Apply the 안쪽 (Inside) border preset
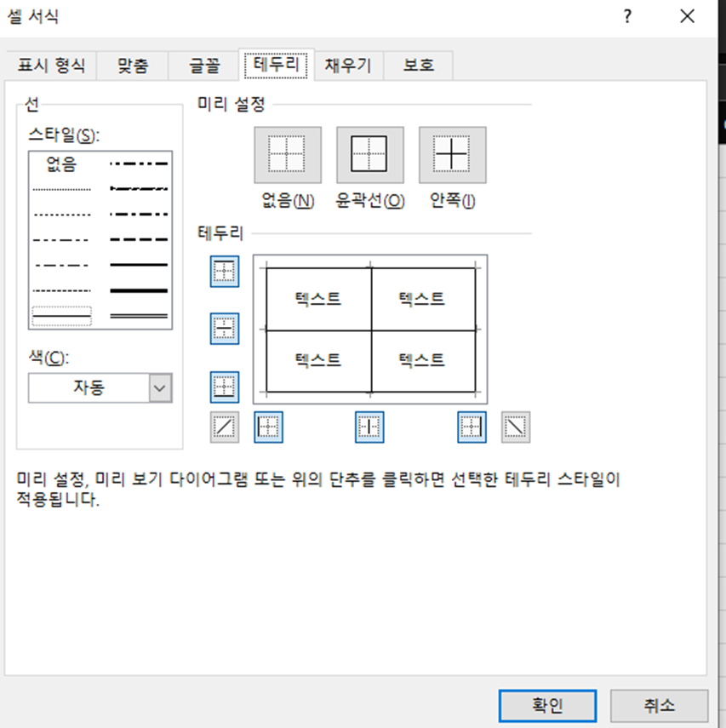Viewport: 726px width, 728px height. point(452,155)
